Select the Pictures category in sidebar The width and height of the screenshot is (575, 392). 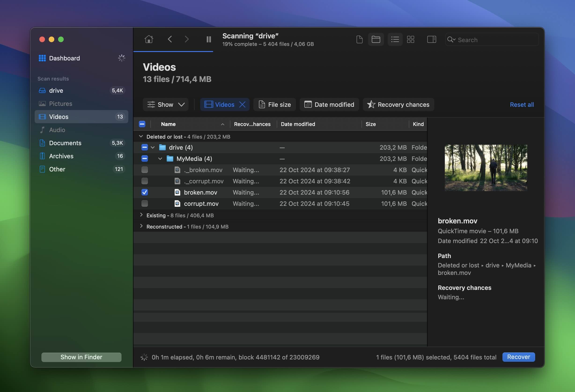[60, 104]
